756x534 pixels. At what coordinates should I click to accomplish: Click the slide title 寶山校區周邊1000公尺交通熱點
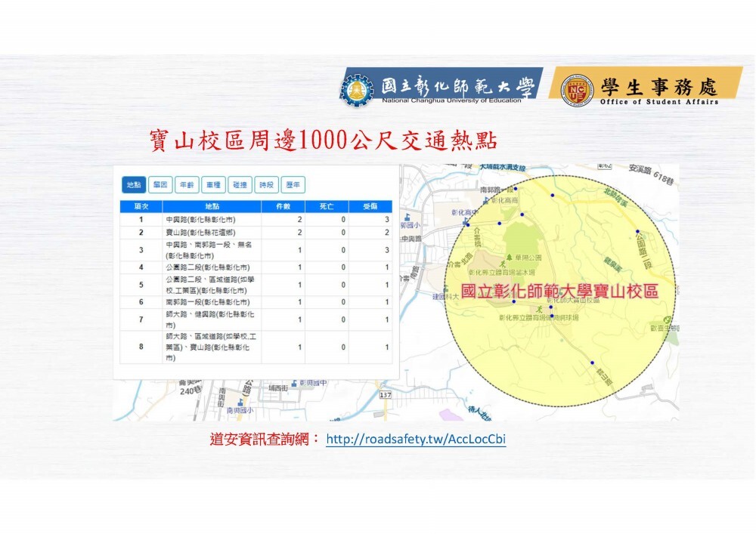[324, 141]
